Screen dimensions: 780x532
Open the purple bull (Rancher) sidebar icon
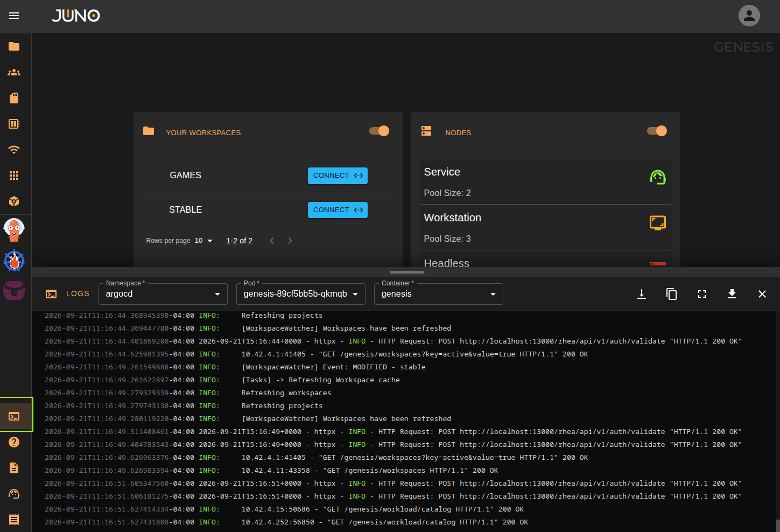click(x=14, y=290)
